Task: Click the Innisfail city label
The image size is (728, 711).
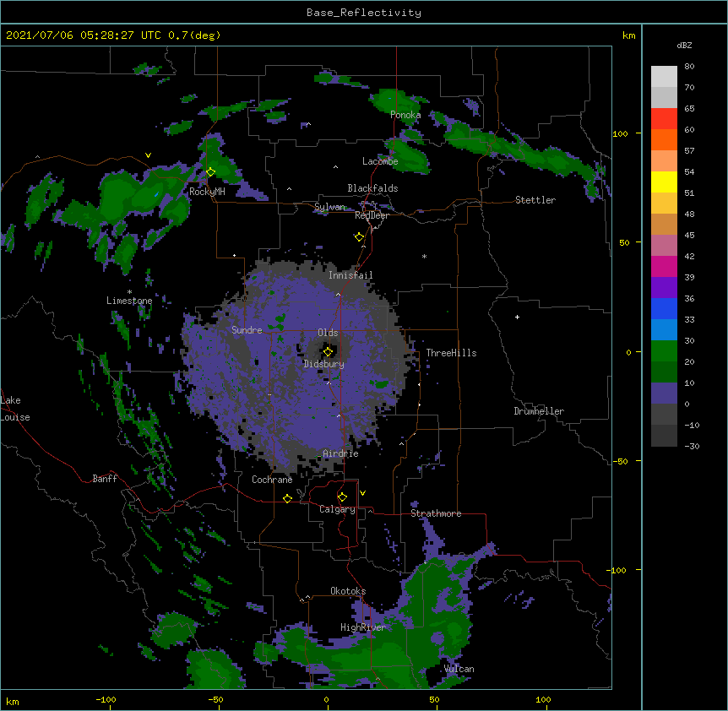Action: (x=350, y=275)
